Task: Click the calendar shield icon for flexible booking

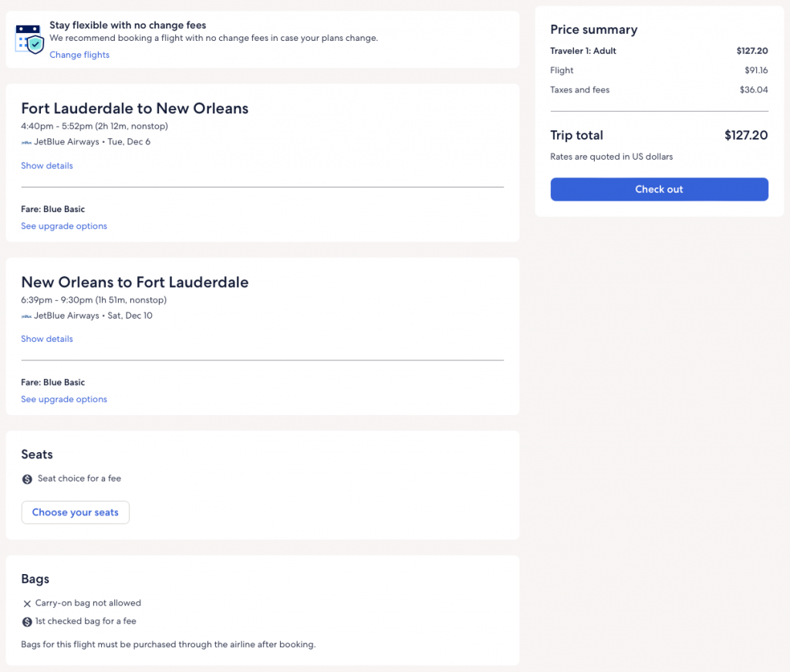Action: pyautogui.click(x=30, y=39)
